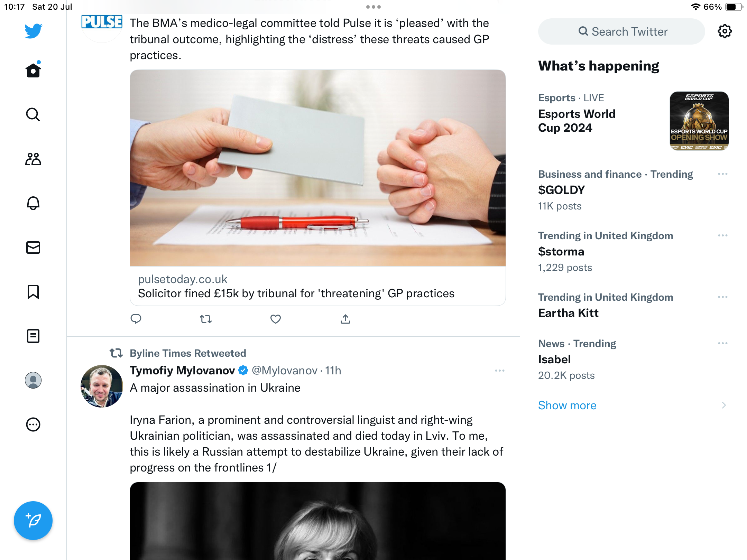The width and height of the screenshot is (747, 560).
Task: Open the options menu for Eartha Kitt trend
Action: tap(722, 297)
